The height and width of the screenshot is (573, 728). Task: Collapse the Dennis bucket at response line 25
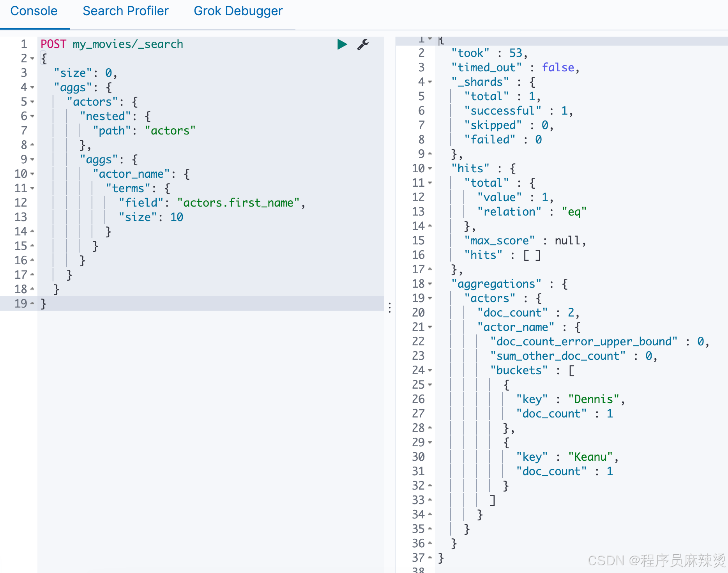430,385
